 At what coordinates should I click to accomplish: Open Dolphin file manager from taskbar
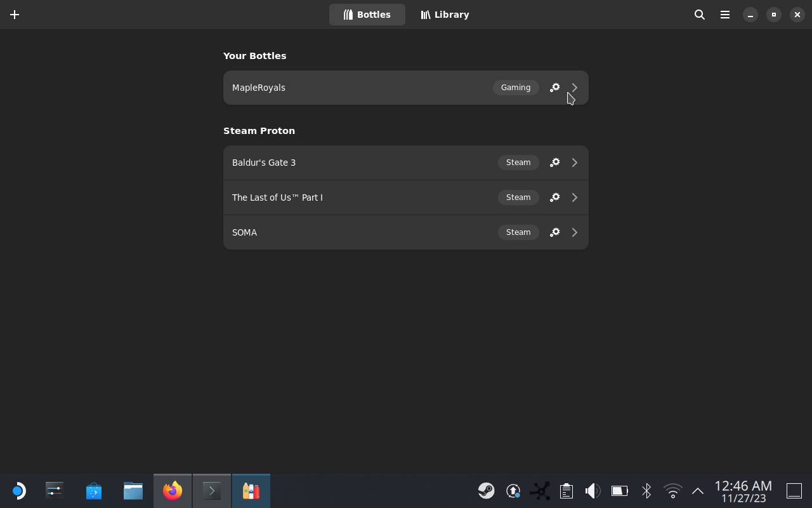click(133, 491)
